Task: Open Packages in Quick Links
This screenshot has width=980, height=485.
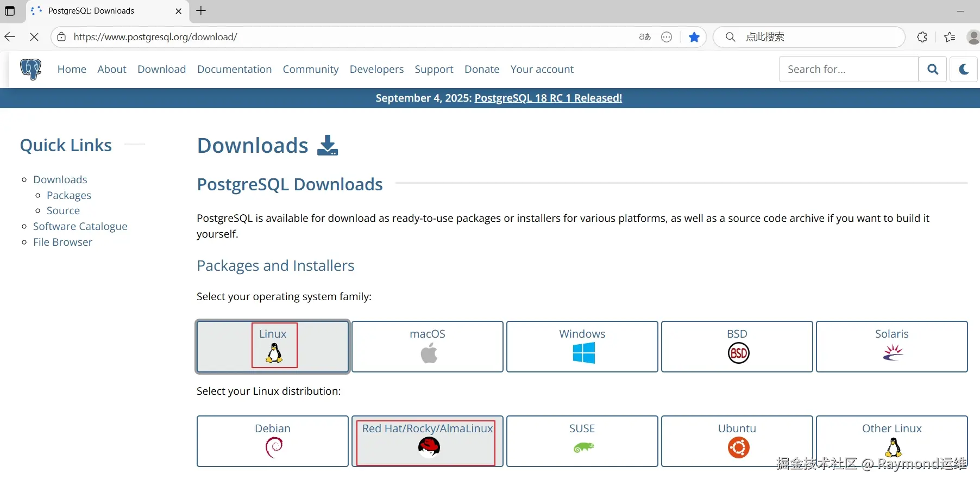Action: click(69, 195)
